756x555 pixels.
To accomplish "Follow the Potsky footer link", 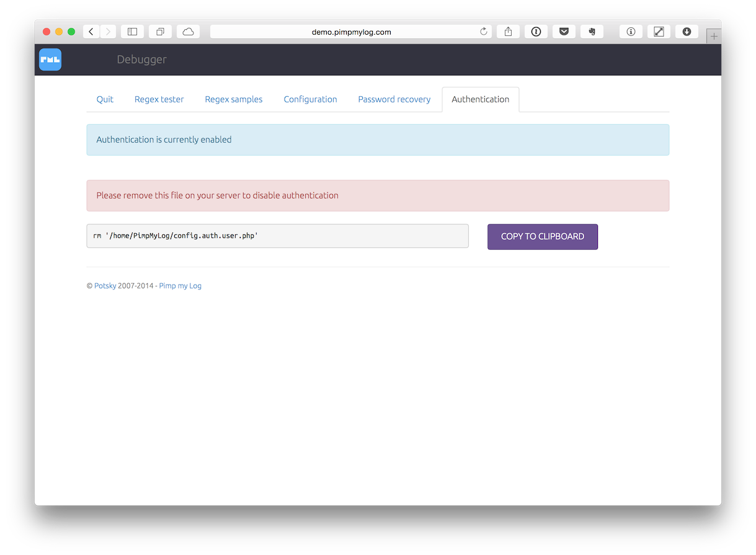I will (x=105, y=286).
